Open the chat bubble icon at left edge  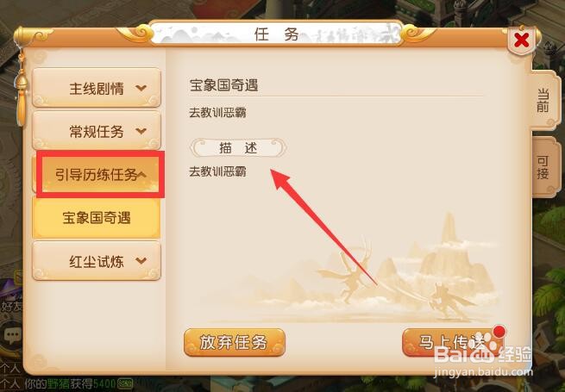pyautogui.click(x=11, y=336)
